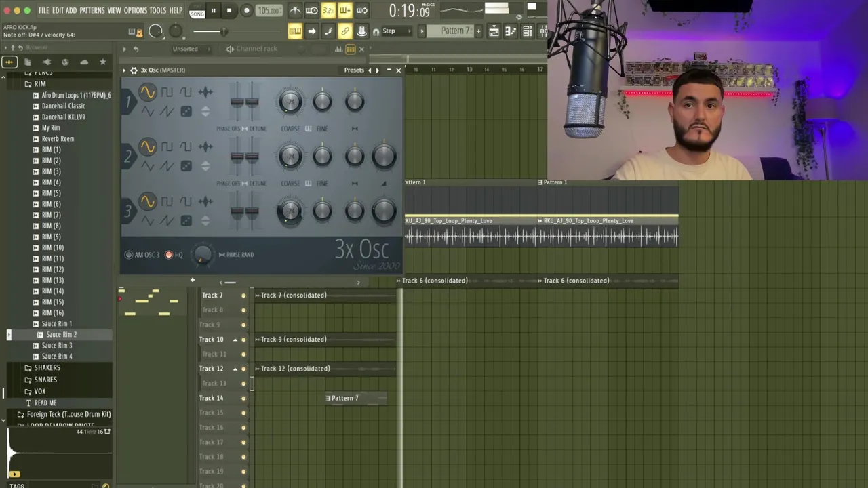Select oscillator 2 square wave shape

[x=167, y=147]
